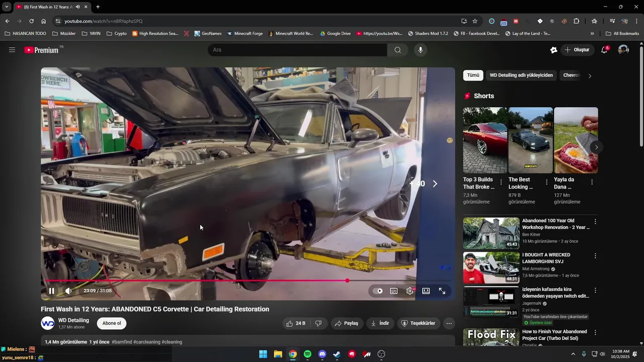
Task: Open the browser home page icon
Action: (44, 21)
